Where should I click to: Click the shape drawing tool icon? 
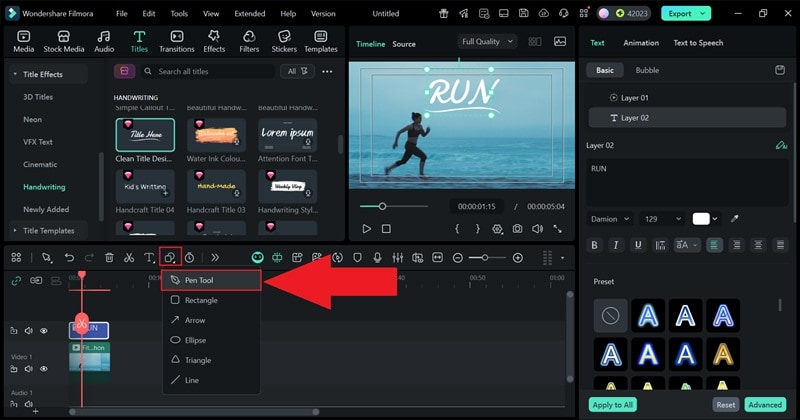170,258
